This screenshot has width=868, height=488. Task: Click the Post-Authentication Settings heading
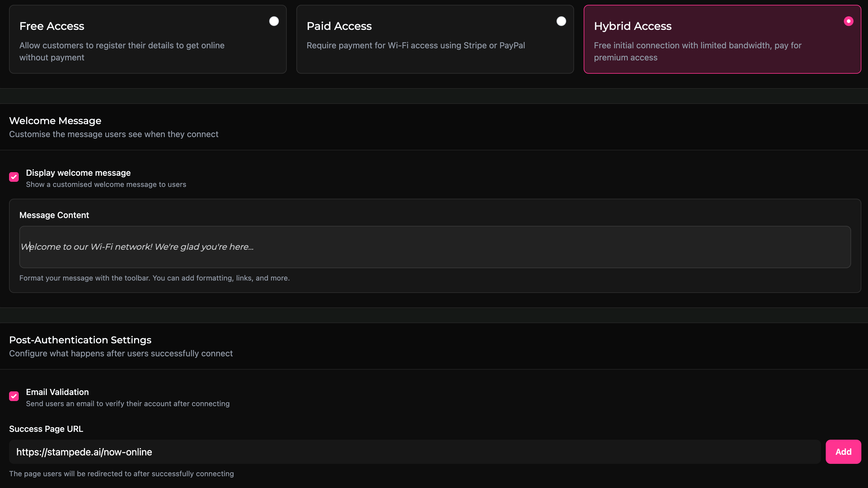click(x=80, y=340)
